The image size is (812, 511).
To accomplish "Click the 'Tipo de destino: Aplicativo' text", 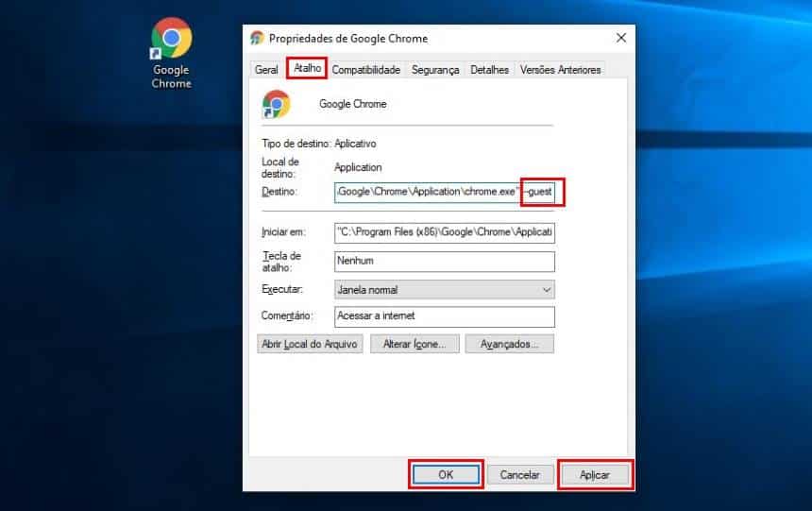I will click(319, 144).
